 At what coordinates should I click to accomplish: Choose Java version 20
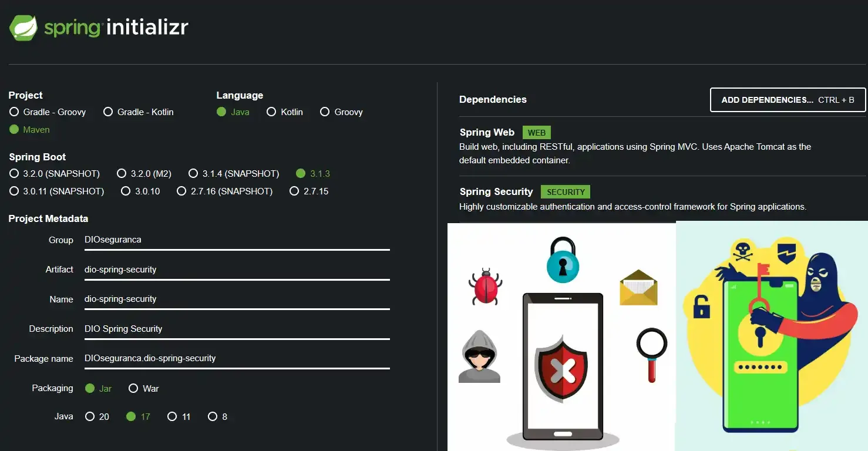pyautogui.click(x=97, y=417)
